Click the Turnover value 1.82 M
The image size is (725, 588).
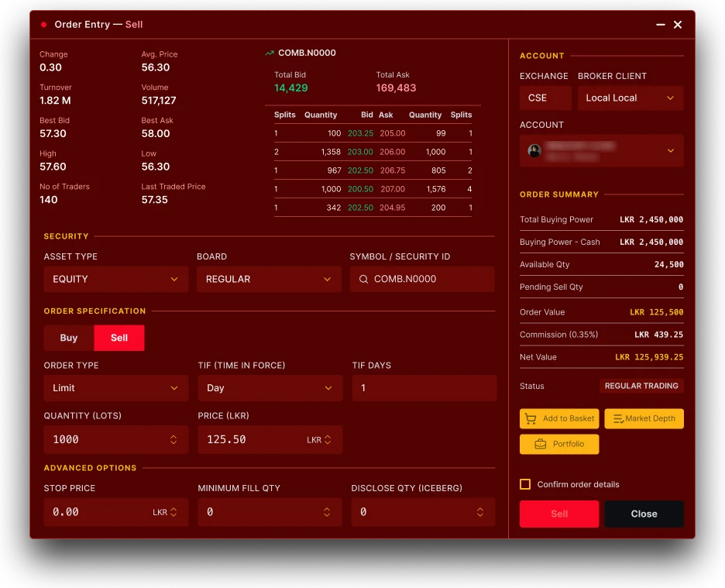pos(55,101)
